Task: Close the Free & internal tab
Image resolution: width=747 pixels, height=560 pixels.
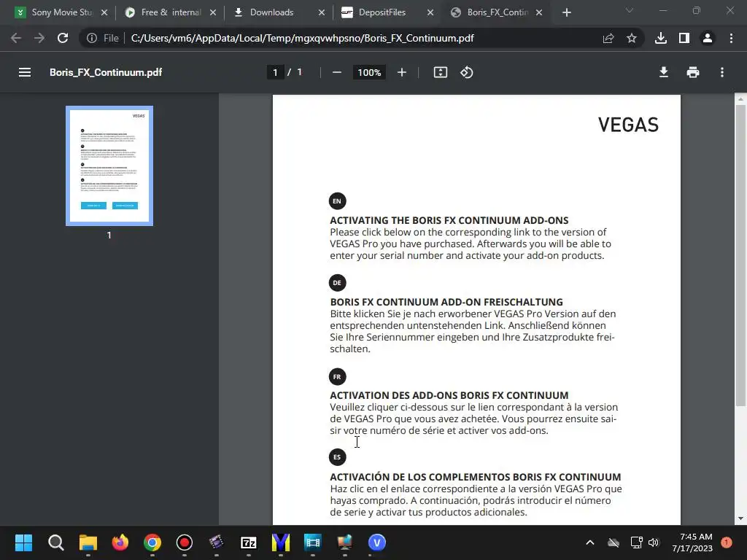Action: 213,12
